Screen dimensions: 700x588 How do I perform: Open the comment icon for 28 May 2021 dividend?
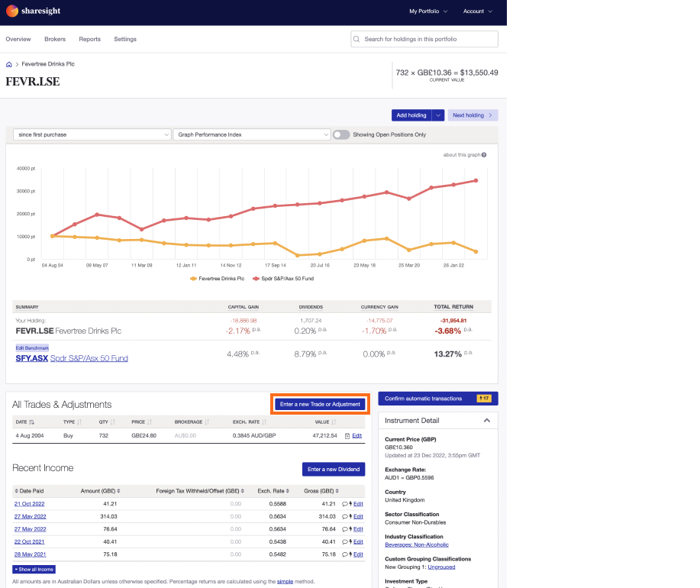click(x=344, y=554)
